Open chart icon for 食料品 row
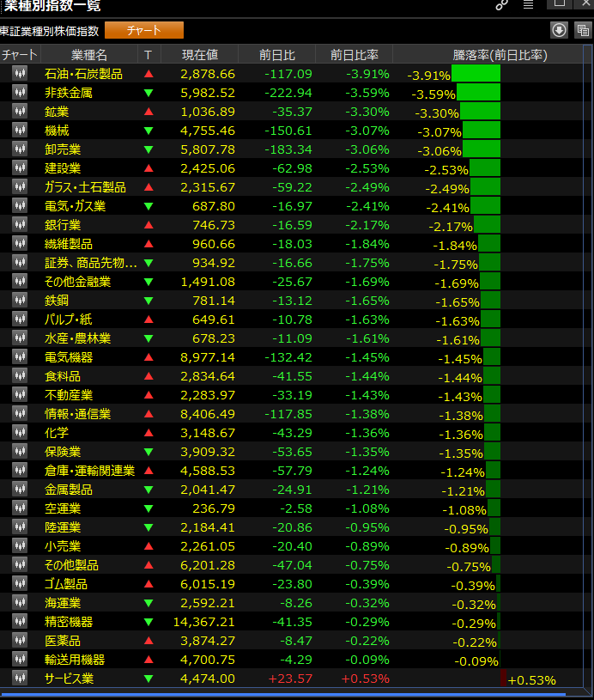Viewport: 594px width, 700px height. pos(20,375)
